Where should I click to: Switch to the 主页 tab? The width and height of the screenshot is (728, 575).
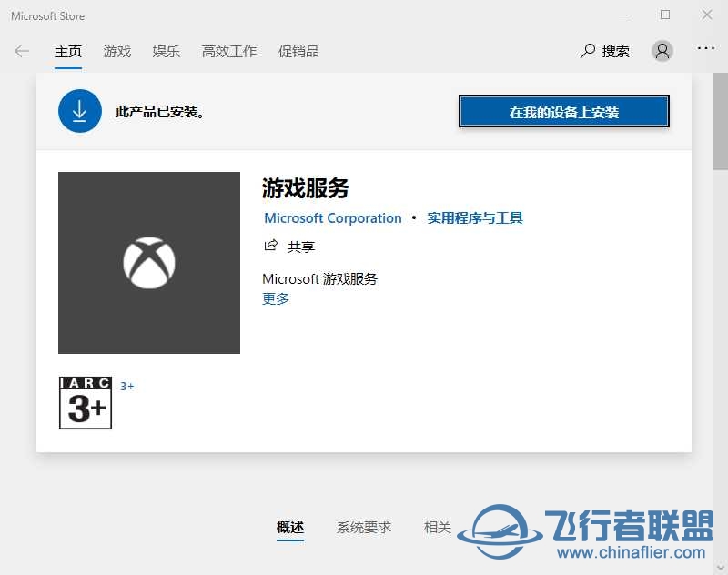pos(68,52)
